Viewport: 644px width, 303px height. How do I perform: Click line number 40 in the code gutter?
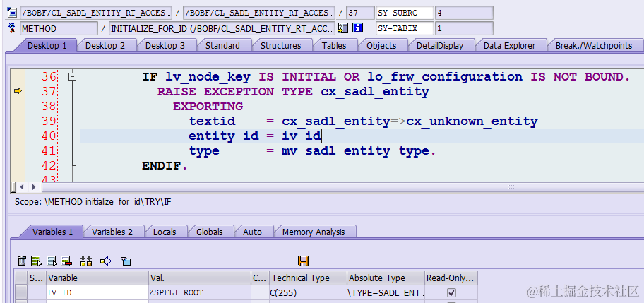[x=49, y=136]
